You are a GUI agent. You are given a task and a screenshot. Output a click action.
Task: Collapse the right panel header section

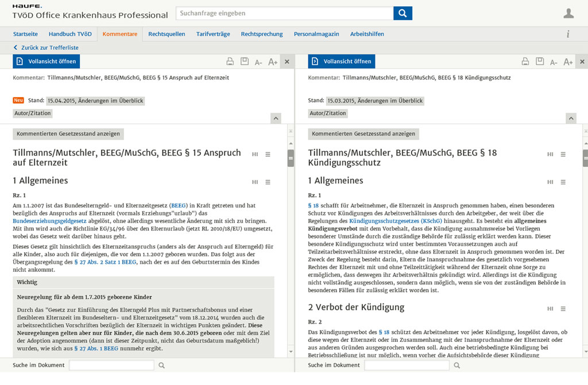[x=571, y=118]
